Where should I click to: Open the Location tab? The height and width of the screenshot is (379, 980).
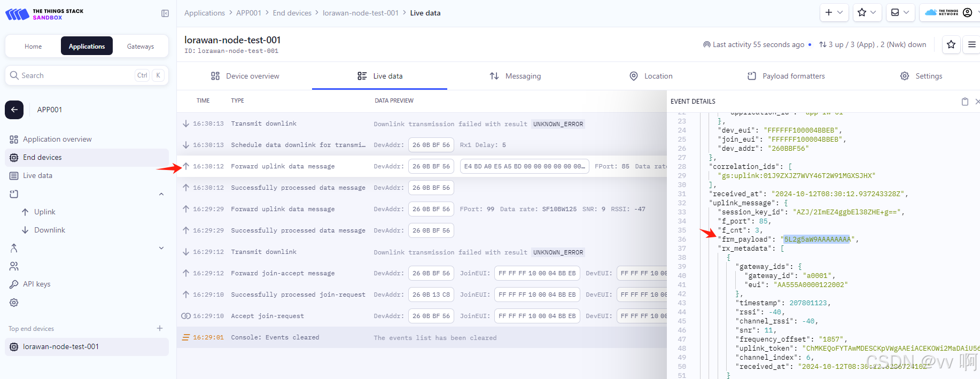(x=650, y=76)
